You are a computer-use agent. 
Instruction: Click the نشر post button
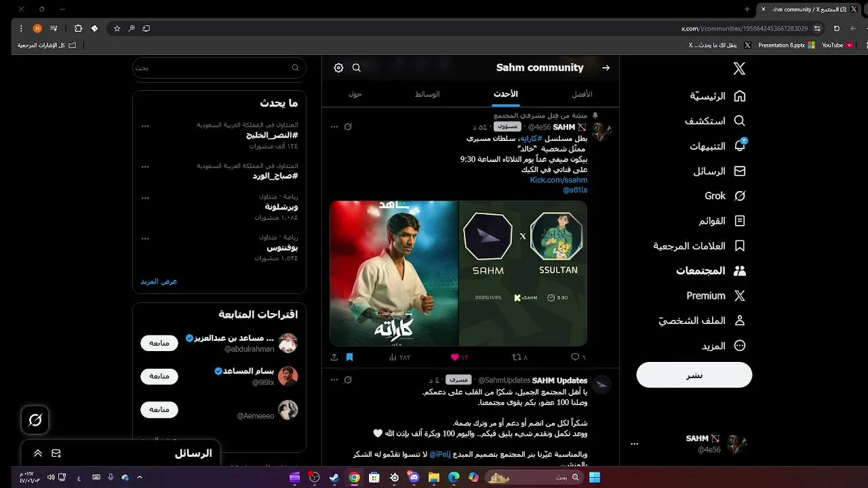click(x=694, y=375)
